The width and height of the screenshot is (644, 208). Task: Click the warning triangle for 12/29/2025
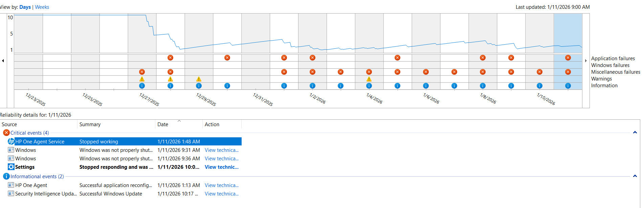[199, 79]
